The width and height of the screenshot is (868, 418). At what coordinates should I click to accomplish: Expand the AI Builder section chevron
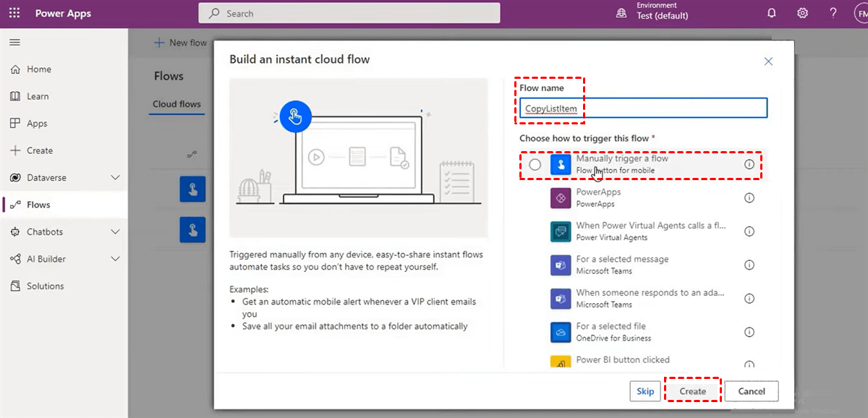115,259
